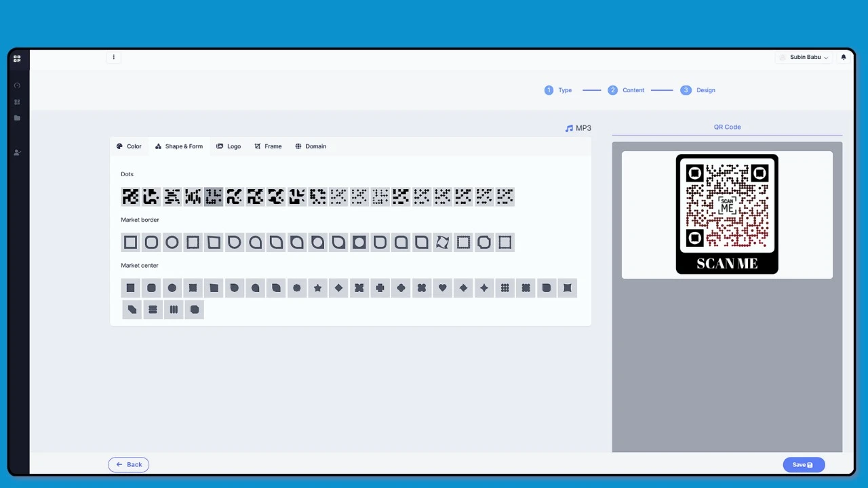Pick the scalloped circle marker center

297,288
